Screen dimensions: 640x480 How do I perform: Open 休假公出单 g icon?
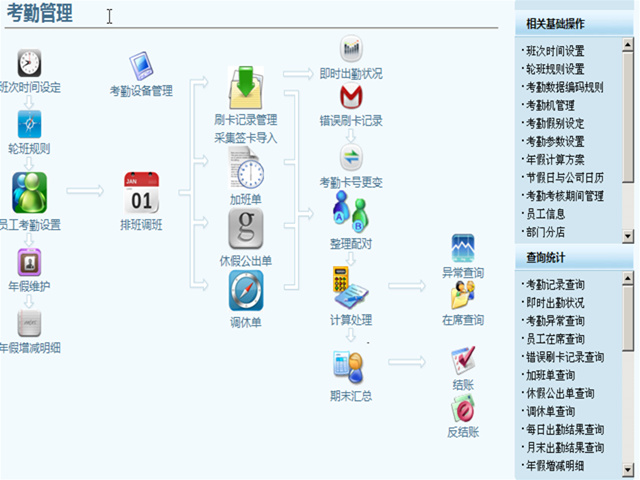coord(246,229)
